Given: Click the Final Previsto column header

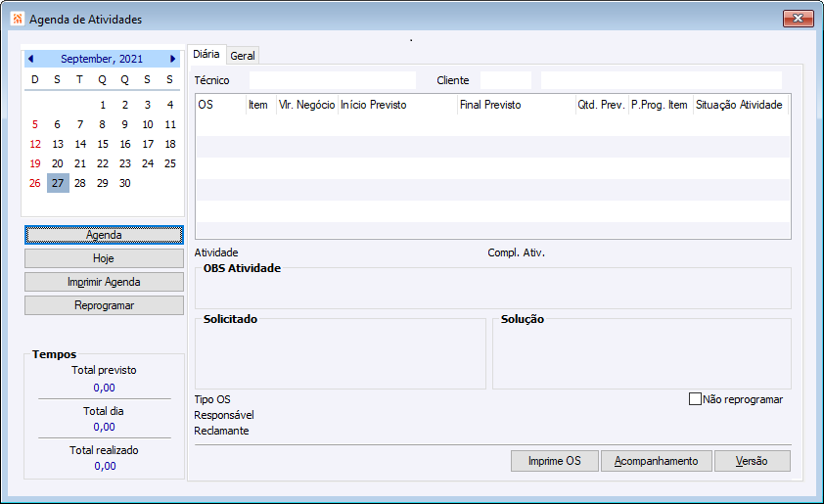Looking at the screenshot, I should pos(517,105).
